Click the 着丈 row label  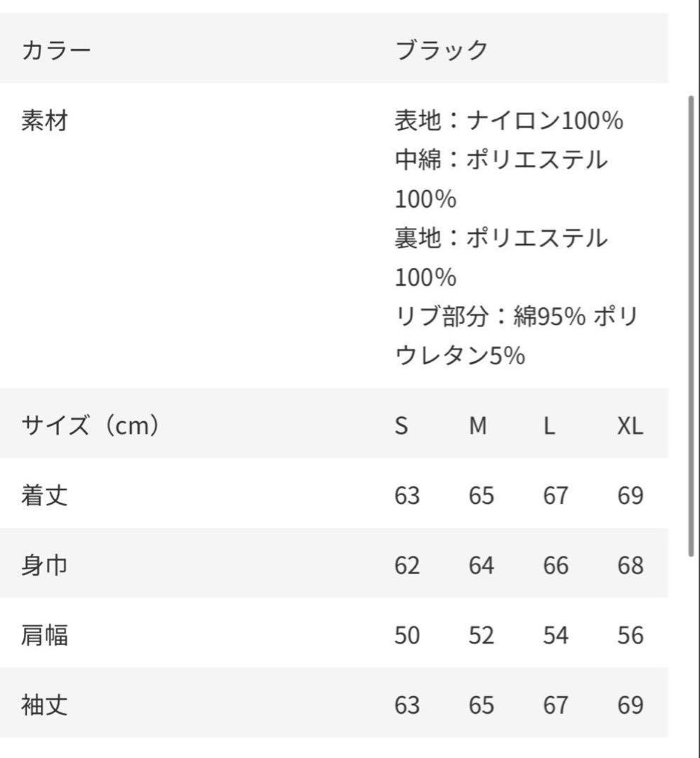click(x=45, y=496)
